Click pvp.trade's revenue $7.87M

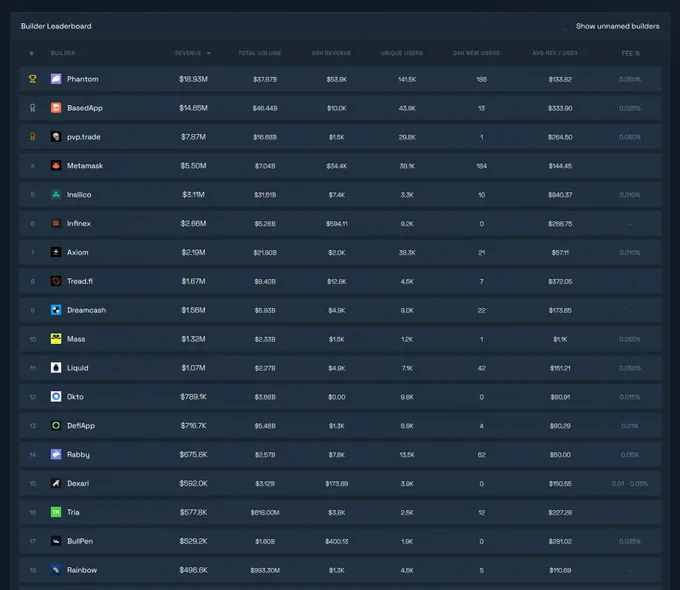[193, 137]
